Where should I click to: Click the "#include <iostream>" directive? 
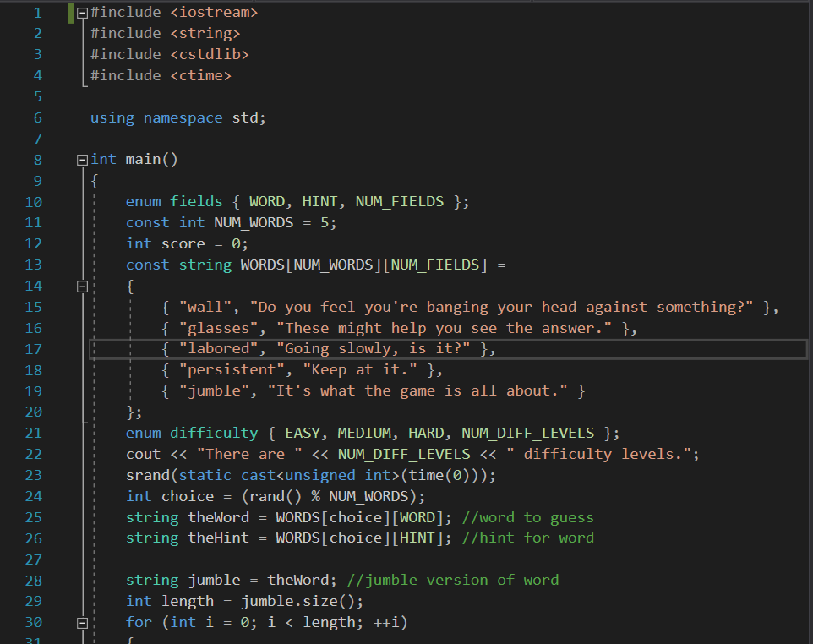point(174,12)
